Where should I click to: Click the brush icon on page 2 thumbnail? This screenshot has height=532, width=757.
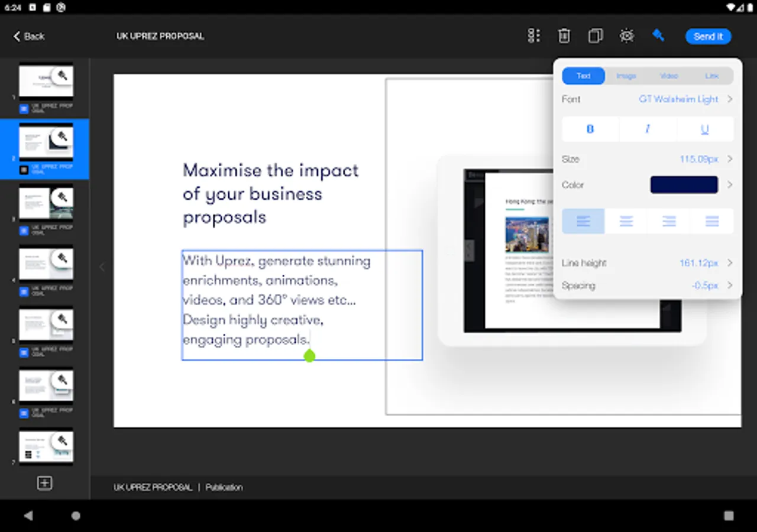[x=62, y=137]
